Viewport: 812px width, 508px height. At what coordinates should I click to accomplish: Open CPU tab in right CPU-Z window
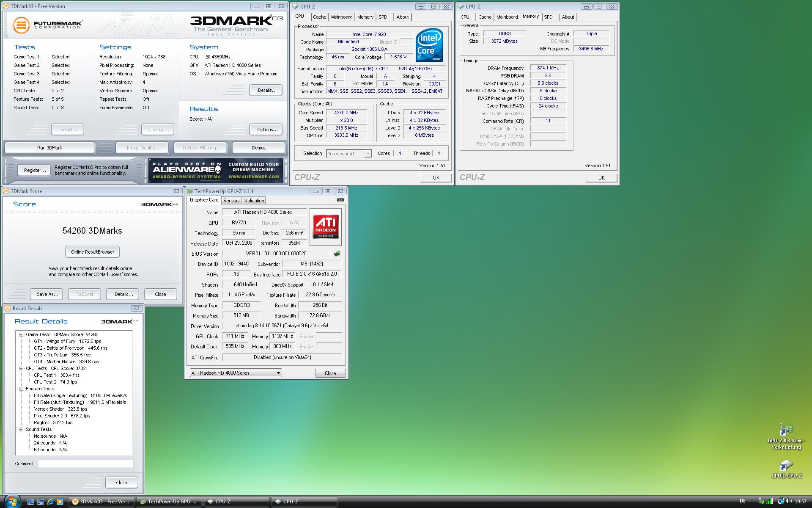coord(465,17)
